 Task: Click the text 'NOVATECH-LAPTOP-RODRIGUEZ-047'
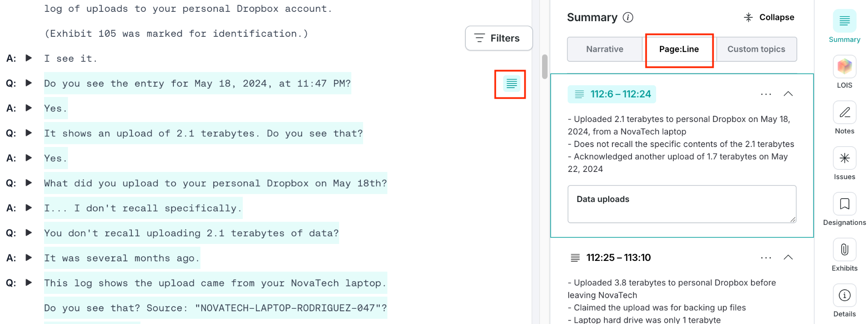(x=287, y=308)
